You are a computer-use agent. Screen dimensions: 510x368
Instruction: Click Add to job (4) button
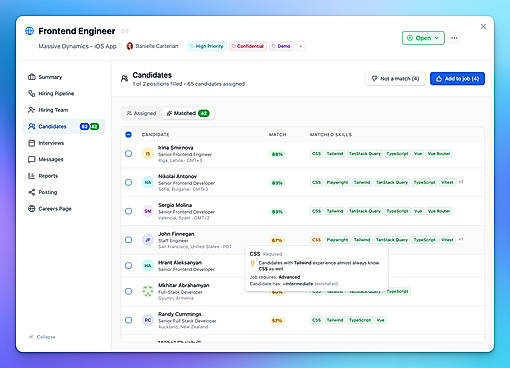click(457, 79)
